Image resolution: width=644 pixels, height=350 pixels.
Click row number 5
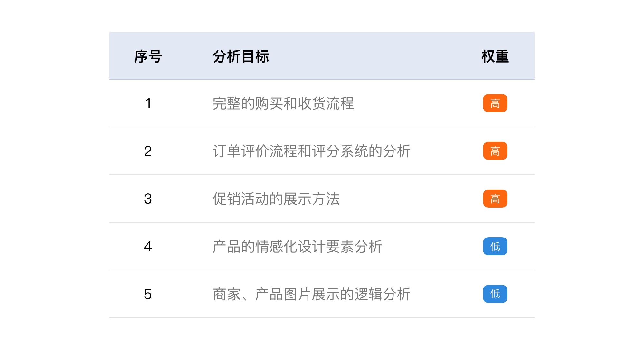click(148, 294)
